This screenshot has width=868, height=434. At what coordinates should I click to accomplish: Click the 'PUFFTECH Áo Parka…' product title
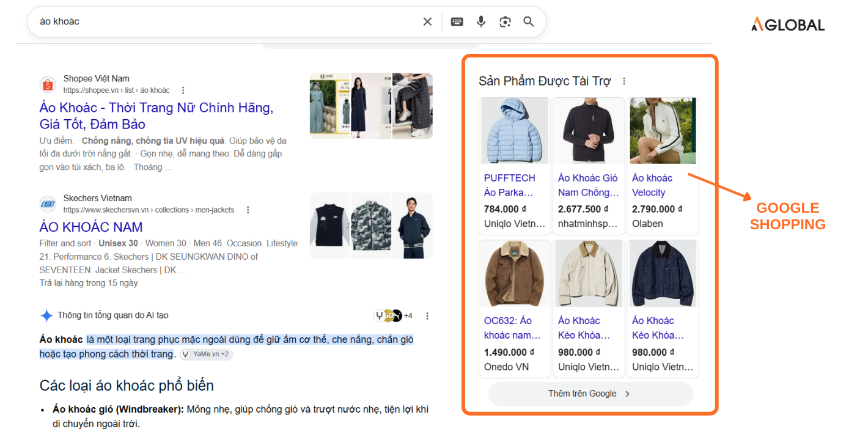pos(510,185)
